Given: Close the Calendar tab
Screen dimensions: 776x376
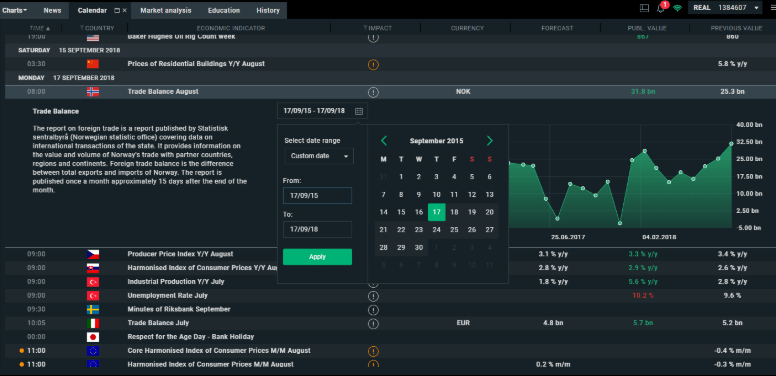Looking at the screenshot, I should pyautogui.click(x=124, y=10).
